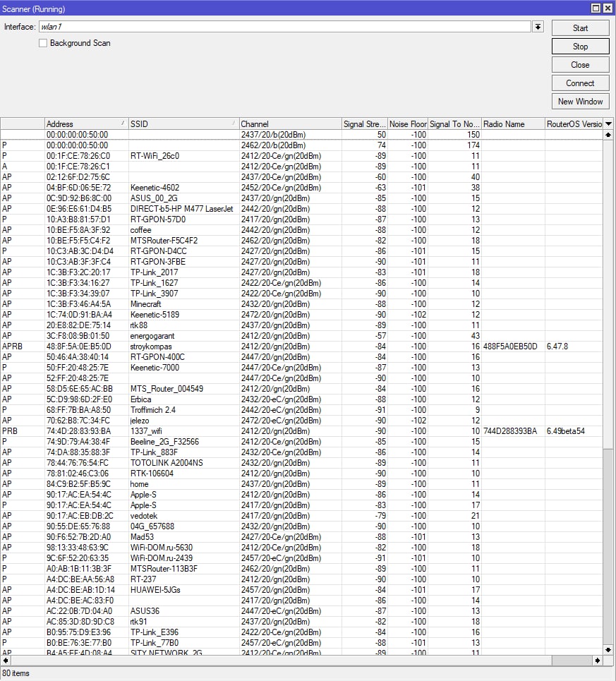Screen dimensions: 616x681
Task: Select the TP-Link_1627 network
Action: (x=301, y=283)
